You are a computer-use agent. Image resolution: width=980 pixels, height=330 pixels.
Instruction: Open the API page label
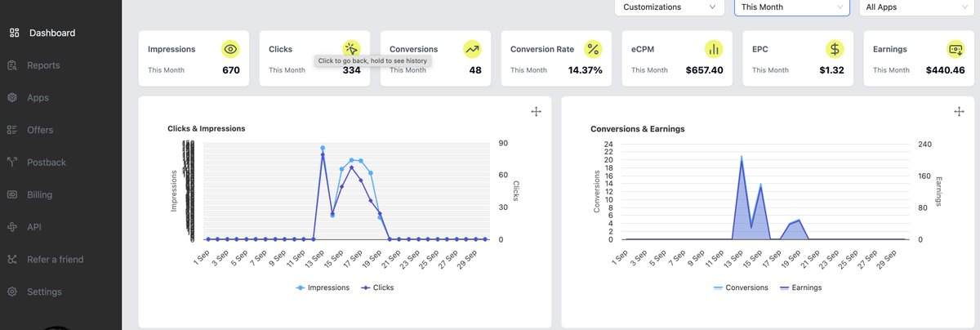[34, 227]
